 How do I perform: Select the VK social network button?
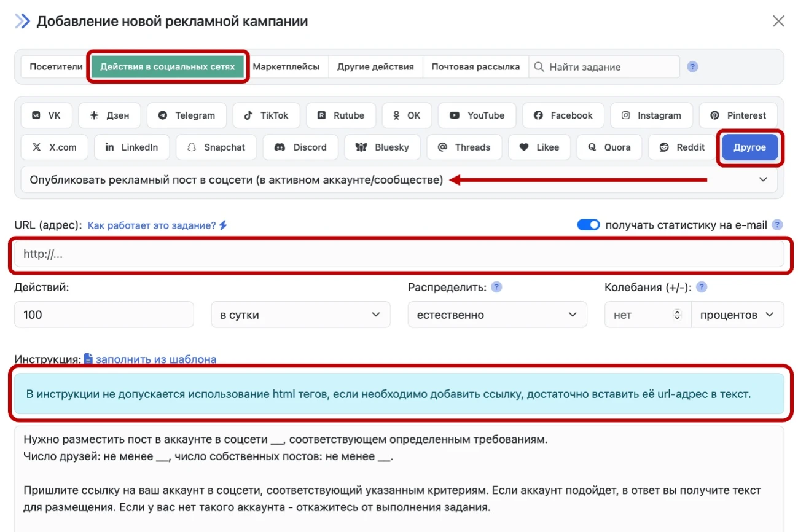pos(47,115)
